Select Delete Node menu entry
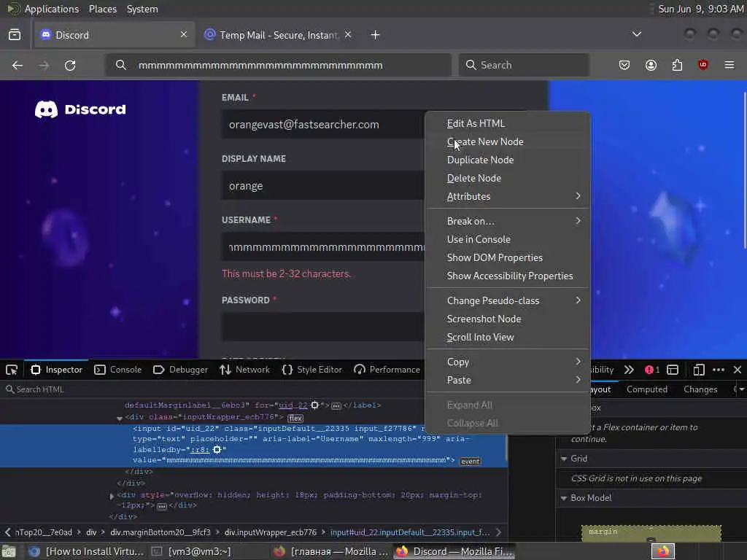Screen dimensions: 747x560 coord(508,178)
